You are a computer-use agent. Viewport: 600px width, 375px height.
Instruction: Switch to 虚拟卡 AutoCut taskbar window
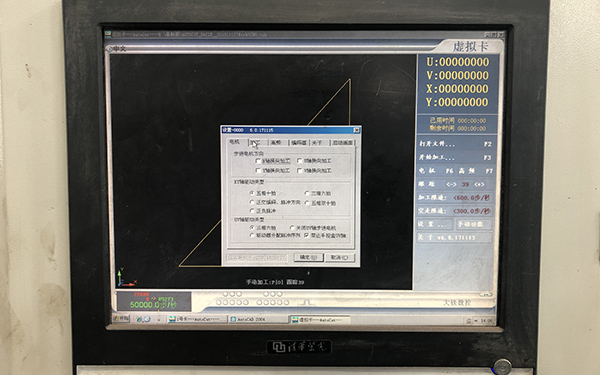click(x=320, y=319)
